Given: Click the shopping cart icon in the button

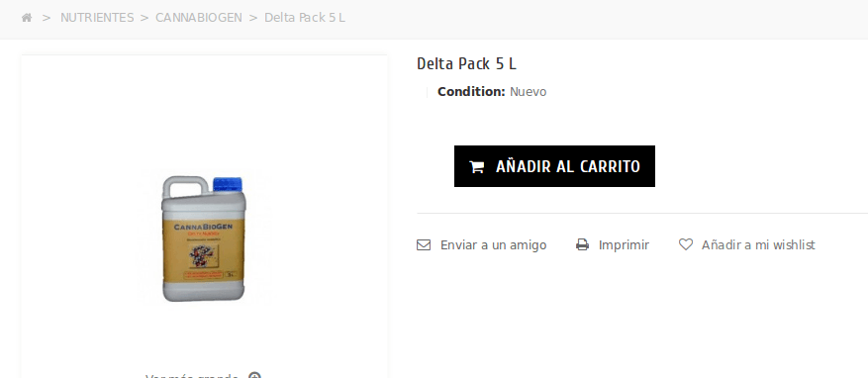Looking at the screenshot, I should pos(477,166).
